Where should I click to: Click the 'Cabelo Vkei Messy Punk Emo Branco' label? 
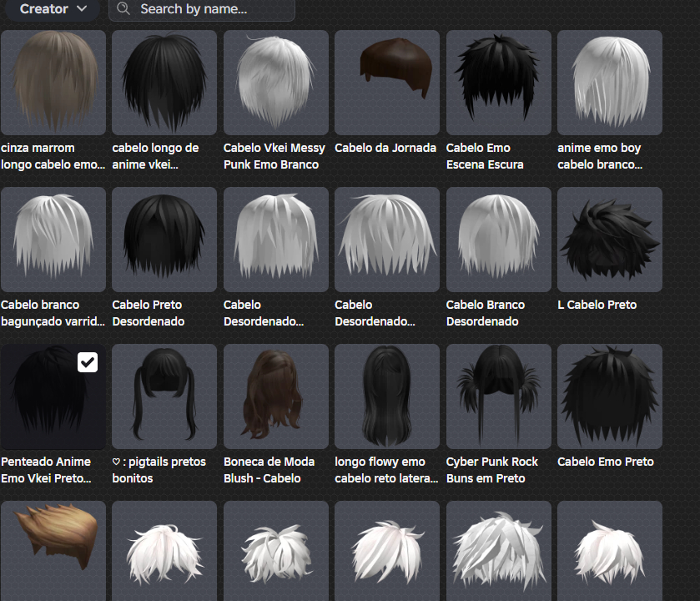274,156
